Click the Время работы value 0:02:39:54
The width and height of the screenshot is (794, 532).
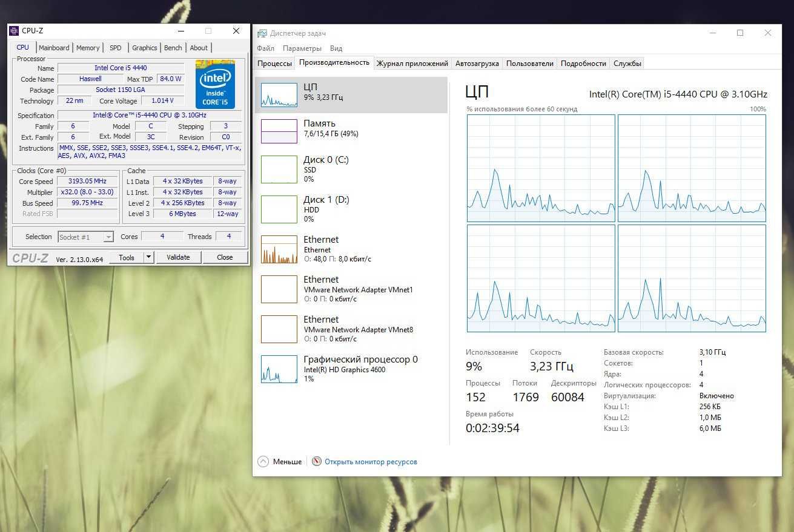pos(492,428)
